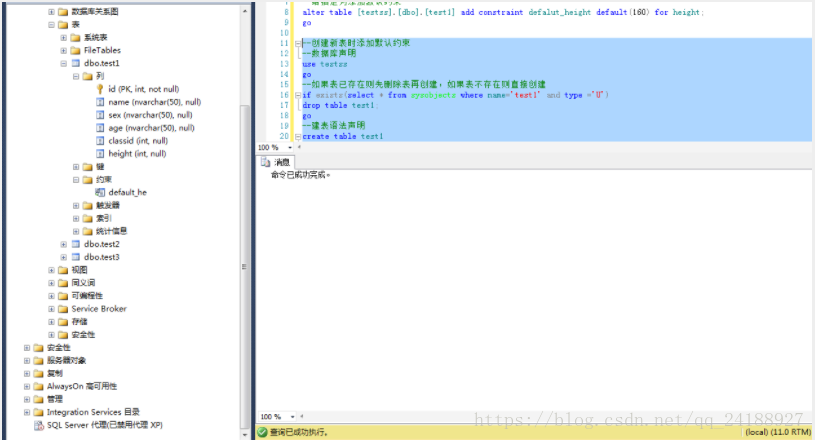This screenshot has height=440, width=815.
Task: Click the default constraint icon for default_he
Action: pos(100,192)
